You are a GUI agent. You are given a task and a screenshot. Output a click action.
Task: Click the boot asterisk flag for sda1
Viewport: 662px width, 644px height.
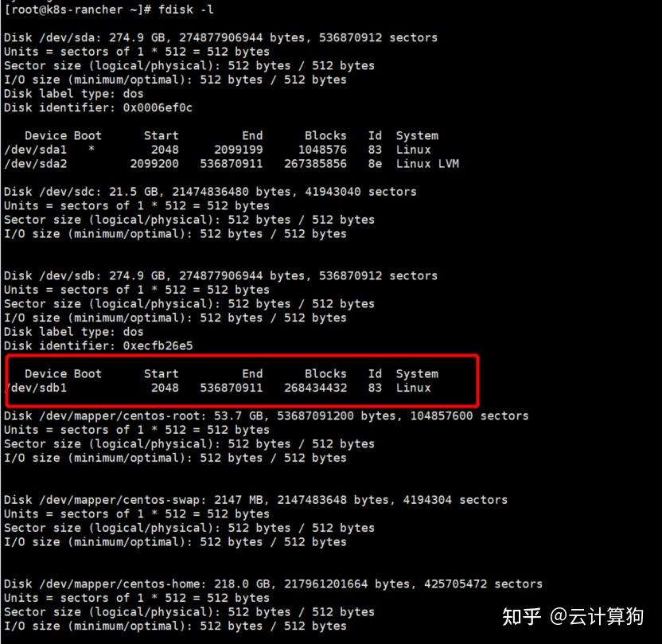[92, 149]
